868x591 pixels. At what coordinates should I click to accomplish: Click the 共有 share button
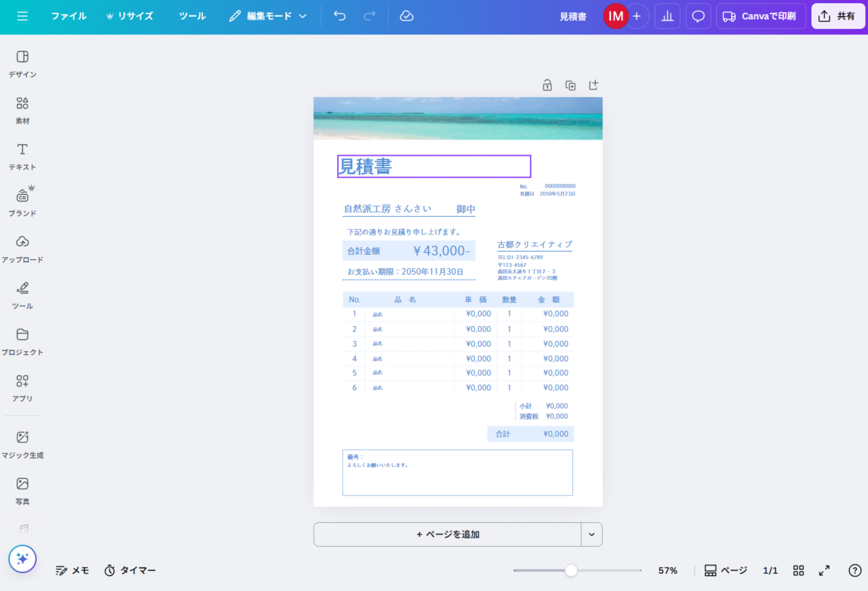click(838, 16)
